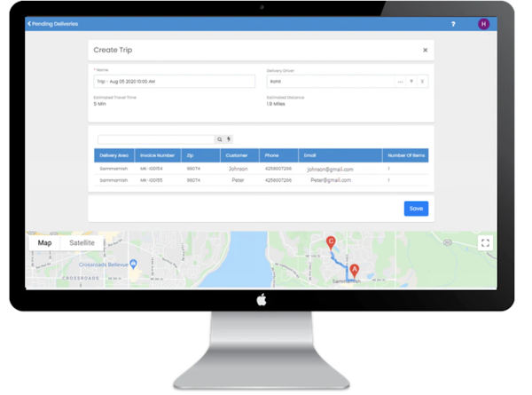Image resolution: width=532 pixels, height=395 pixels.
Task: Switch to Satellite map view
Action: pyautogui.click(x=82, y=242)
